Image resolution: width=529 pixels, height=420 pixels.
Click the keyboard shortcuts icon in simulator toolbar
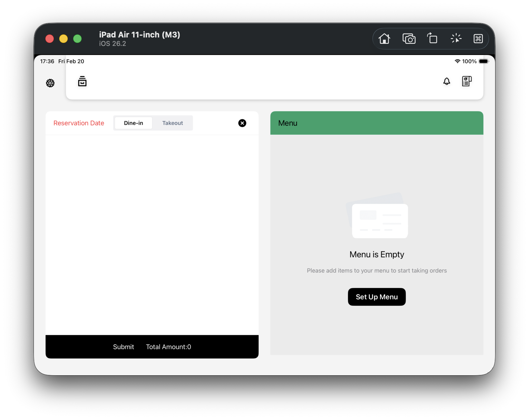pos(478,39)
